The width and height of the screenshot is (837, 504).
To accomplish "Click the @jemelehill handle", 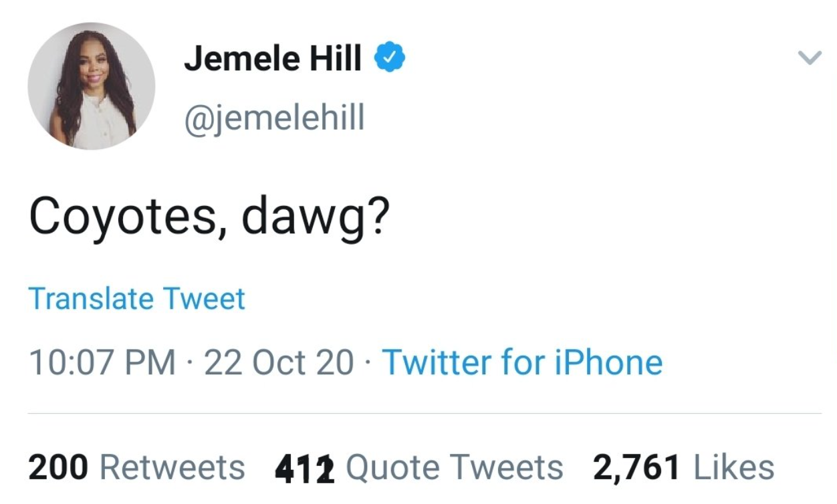I will (x=275, y=118).
